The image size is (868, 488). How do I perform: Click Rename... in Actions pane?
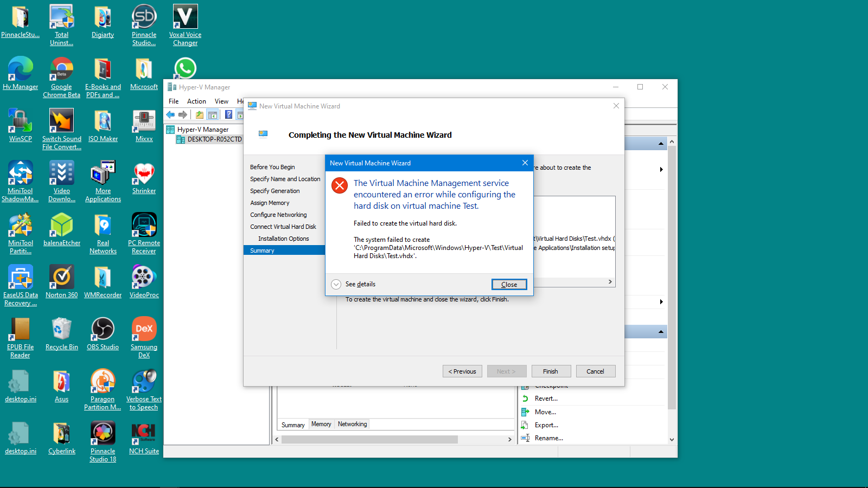click(x=549, y=438)
